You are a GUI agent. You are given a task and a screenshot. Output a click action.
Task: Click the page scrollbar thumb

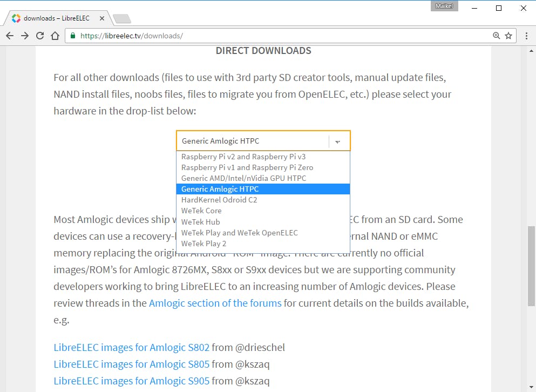(531, 266)
